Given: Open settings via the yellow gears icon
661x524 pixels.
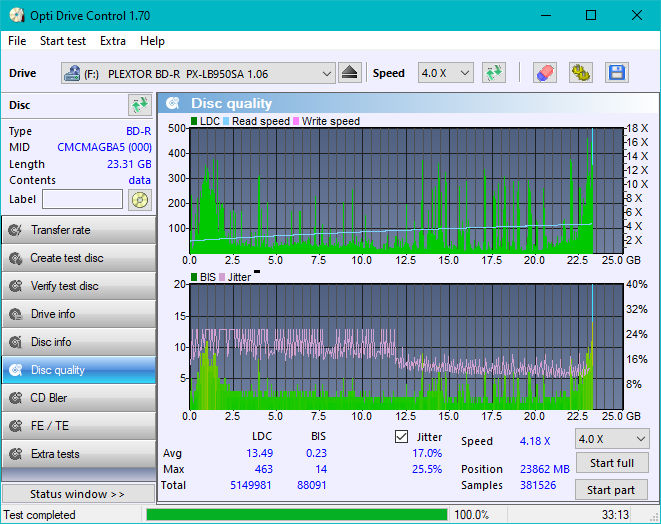Looking at the screenshot, I should pyautogui.click(x=580, y=73).
